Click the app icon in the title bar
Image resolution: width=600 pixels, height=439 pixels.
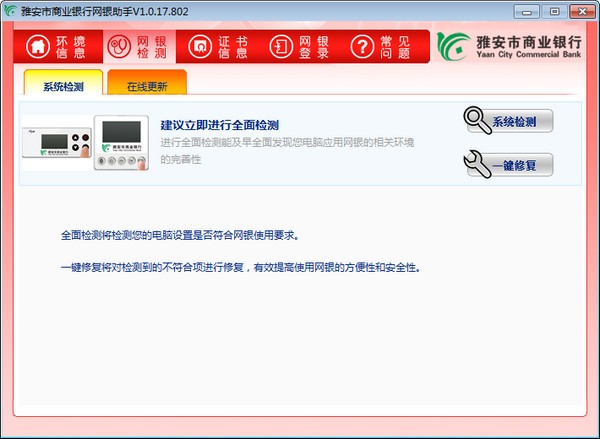click(x=10, y=11)
